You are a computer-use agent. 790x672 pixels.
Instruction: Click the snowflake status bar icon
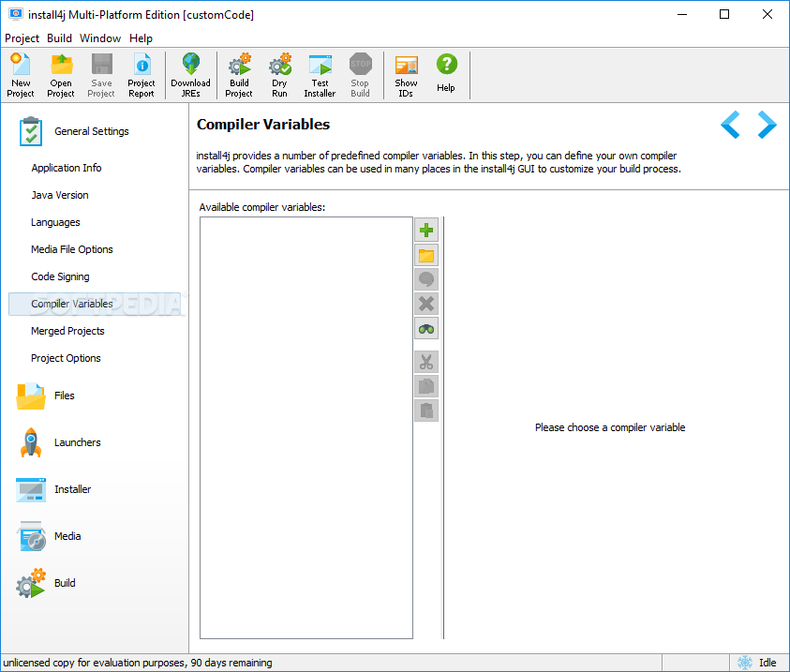[745, 663]
